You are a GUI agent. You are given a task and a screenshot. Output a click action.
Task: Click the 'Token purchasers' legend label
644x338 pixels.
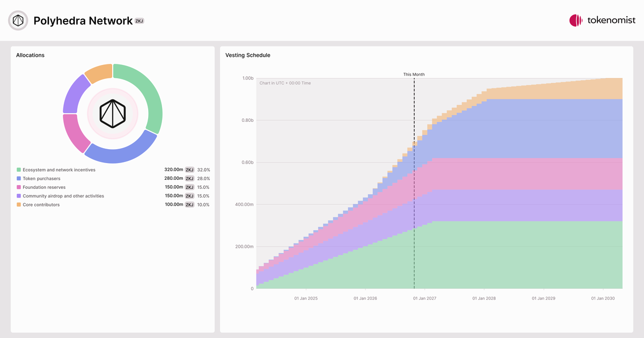coord(42,178)
